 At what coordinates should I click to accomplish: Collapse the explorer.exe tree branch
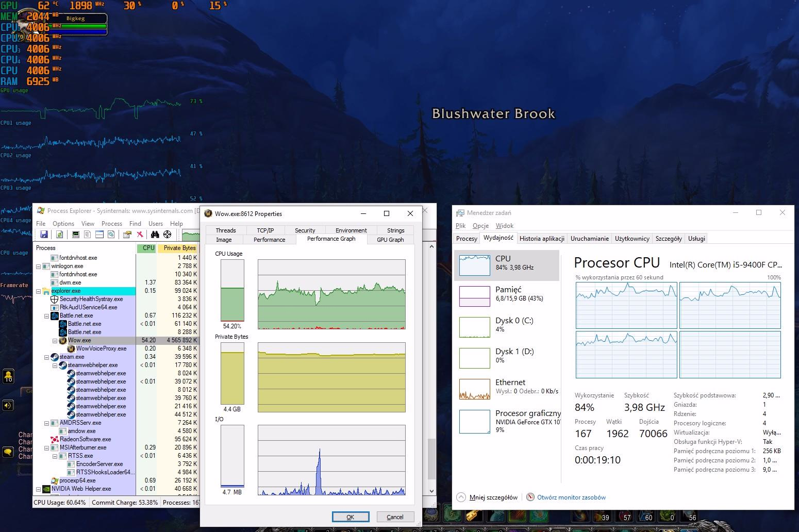tap(39, 291)
